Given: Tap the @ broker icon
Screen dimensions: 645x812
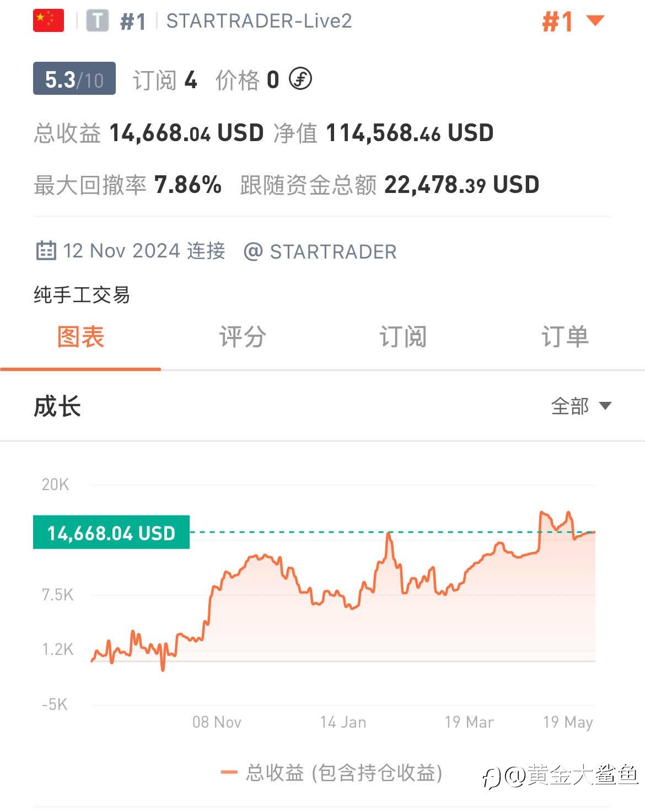Looking at the screenshot, I should (x=252, y=251).
